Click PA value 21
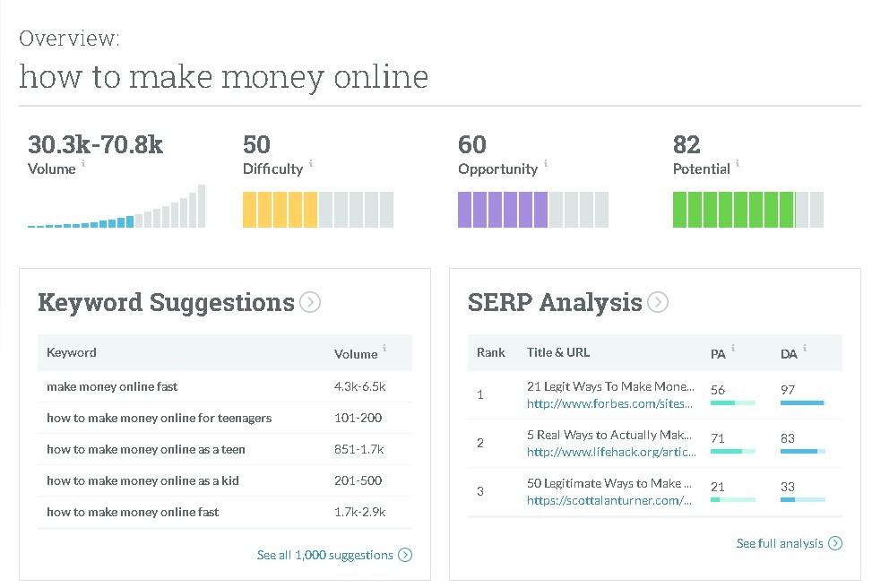The image size is (872, 588). [717, 487]
